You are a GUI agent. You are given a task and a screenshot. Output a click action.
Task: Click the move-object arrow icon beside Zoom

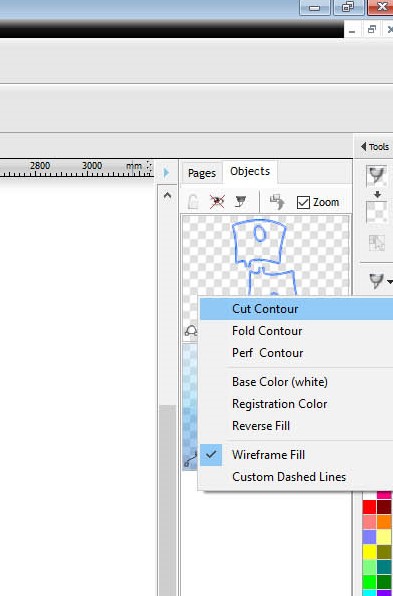point(277,202)
